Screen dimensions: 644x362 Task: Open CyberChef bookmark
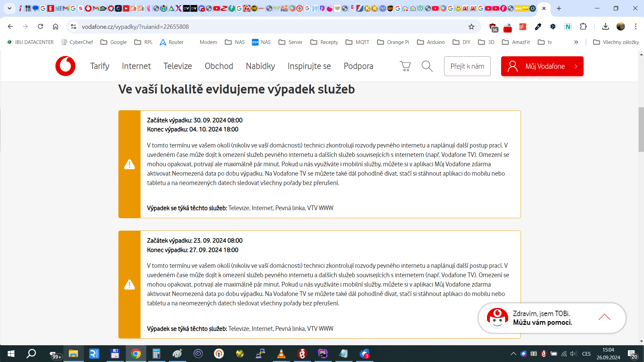pos(77,42)
